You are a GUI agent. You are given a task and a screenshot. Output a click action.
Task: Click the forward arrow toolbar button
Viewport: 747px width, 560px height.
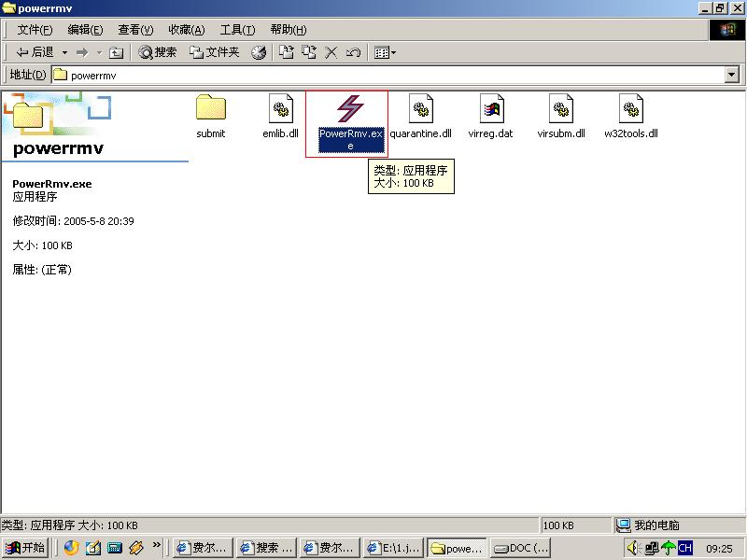[82, 52]
